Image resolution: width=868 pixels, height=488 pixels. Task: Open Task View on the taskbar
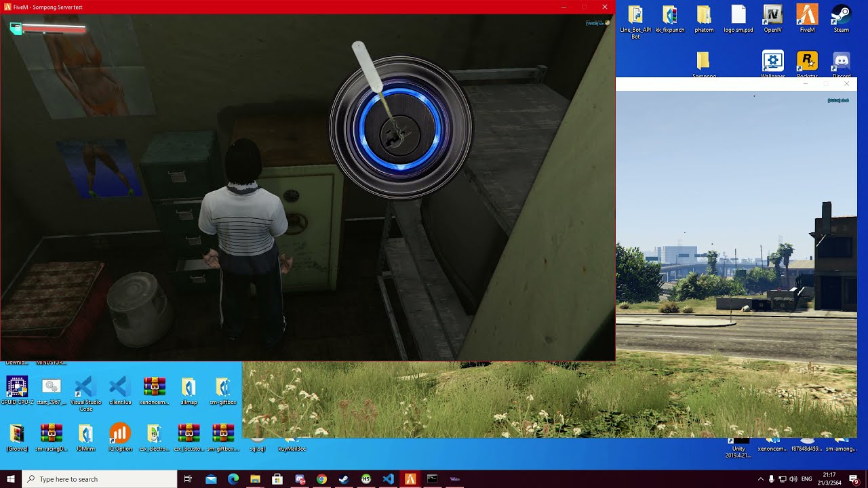click(x=188, y=479)
